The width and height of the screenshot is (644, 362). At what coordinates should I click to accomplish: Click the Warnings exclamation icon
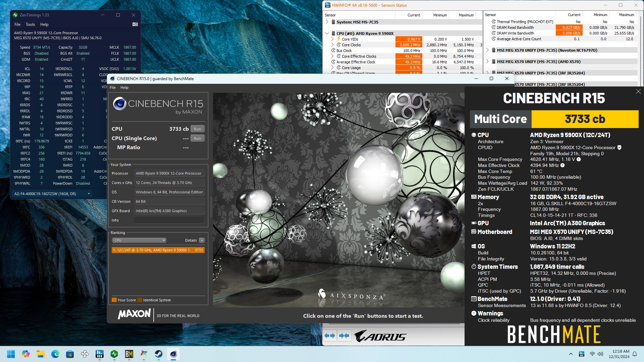tap(474, 313)
